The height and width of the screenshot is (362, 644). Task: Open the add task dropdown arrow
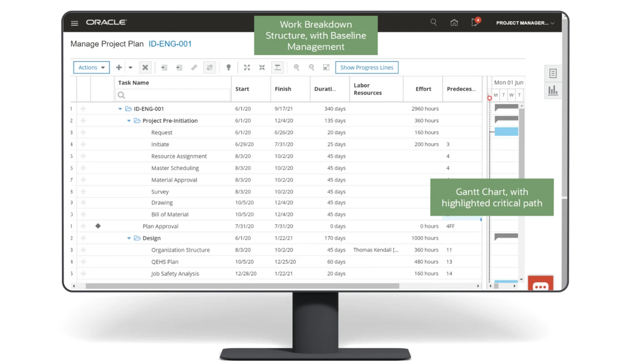[131, 67]
